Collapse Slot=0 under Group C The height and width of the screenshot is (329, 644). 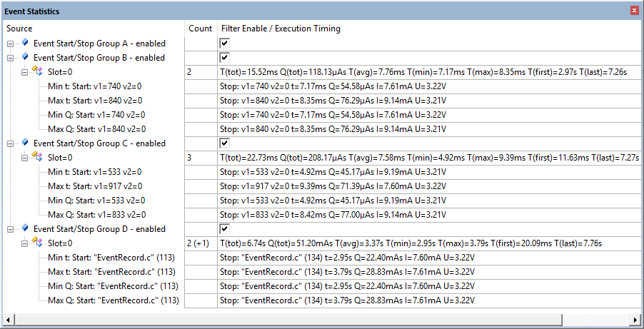[x=24, y=158]
